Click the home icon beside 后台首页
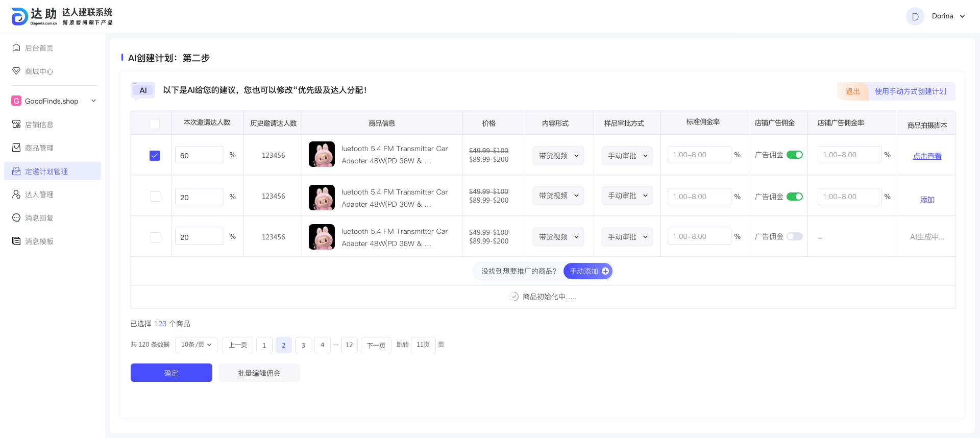Image resolution: width=980 pixels, height=438 pixels. pos(16,47)
